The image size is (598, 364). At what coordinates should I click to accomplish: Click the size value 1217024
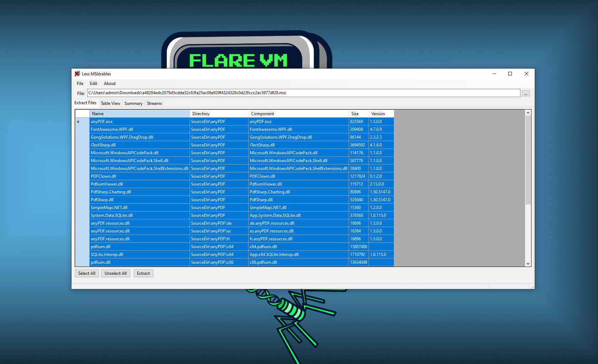359,176
